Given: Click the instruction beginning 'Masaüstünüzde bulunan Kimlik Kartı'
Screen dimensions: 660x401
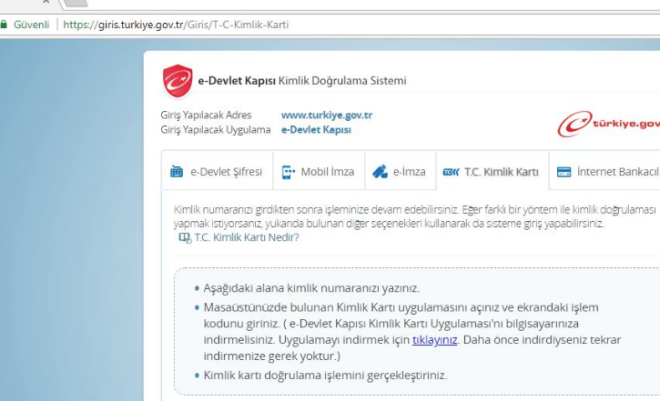Looking at the screenshot, I should [412, 332].
